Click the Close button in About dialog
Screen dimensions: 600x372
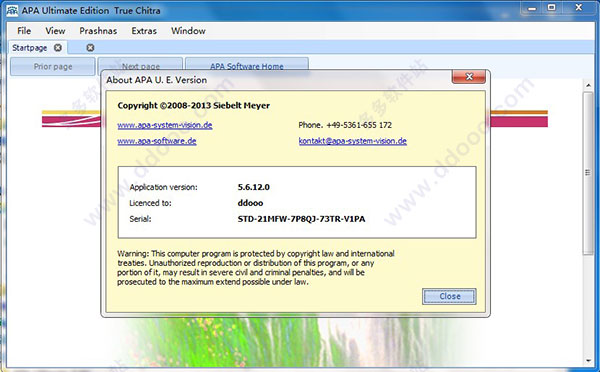tap(449, 296)
